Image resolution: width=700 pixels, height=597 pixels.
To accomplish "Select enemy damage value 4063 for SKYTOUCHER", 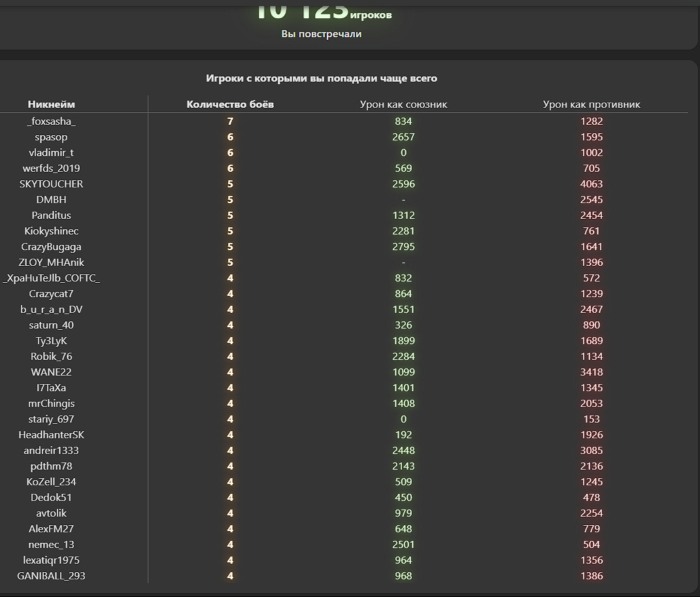I will (x=592, y=184).
